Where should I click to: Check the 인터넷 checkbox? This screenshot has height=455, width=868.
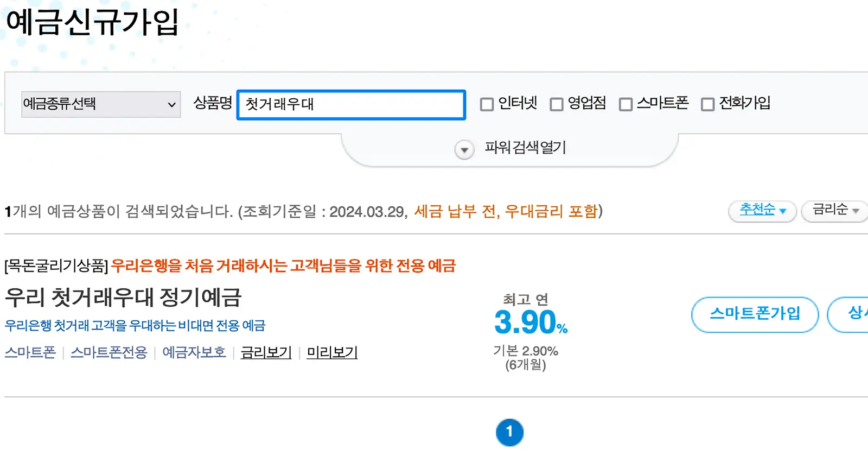[487, 104]
